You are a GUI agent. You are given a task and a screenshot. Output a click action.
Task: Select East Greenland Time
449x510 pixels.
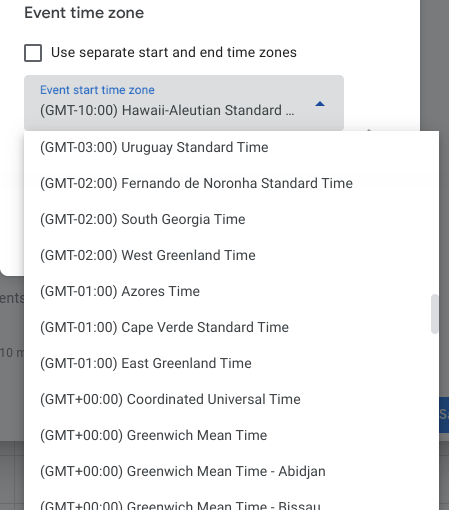click(x=231, y=363)
